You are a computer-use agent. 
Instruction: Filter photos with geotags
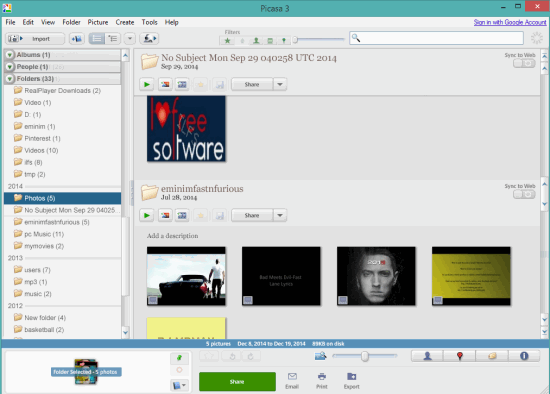click(x=283, y=41)
